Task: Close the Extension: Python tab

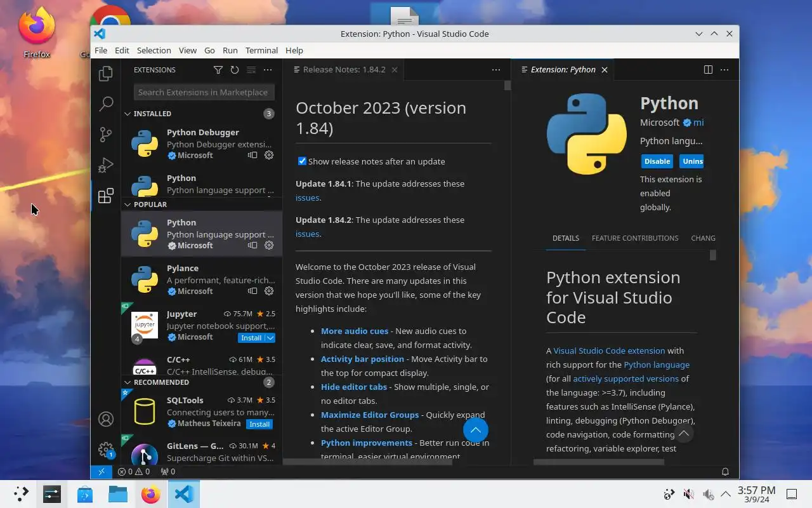Action: pos(605,70)
